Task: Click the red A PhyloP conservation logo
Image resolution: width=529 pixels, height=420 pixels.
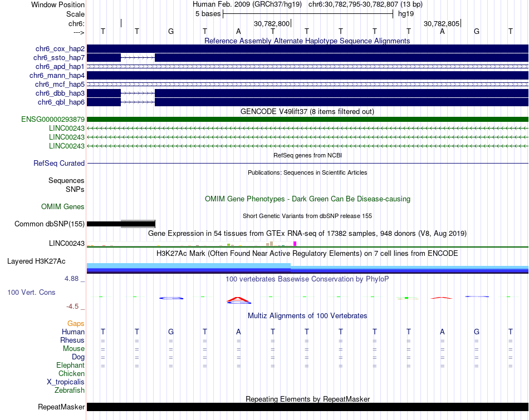Action: coord(238,299)
